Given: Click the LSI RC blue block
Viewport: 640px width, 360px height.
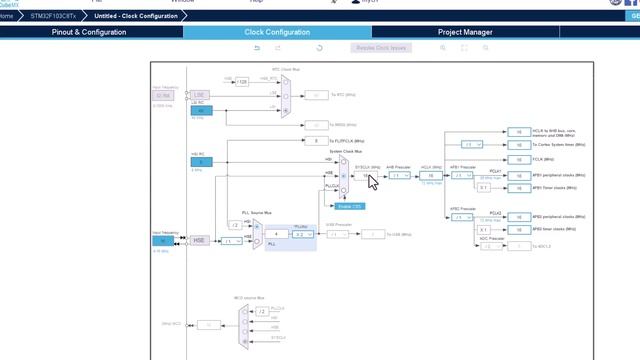Looking at the screenshot, I should 202,111.
